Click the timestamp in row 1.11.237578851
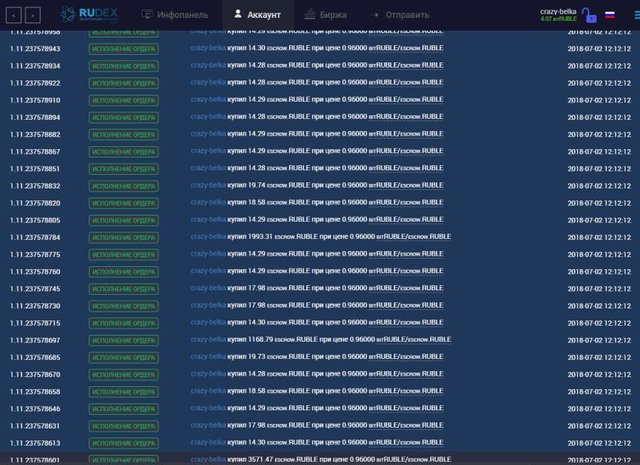This screenshot has width=640, height=465. pos(599,169)
